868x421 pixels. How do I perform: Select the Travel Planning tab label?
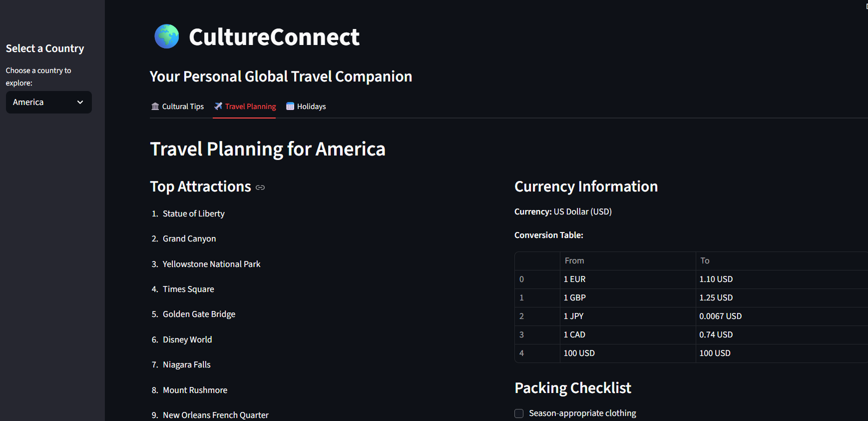pos(250,106)
